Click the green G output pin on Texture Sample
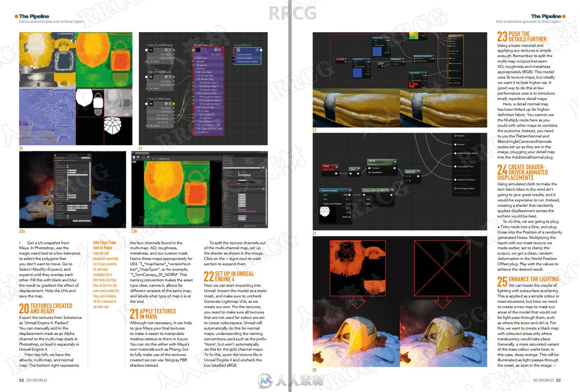 coord(350,203)
